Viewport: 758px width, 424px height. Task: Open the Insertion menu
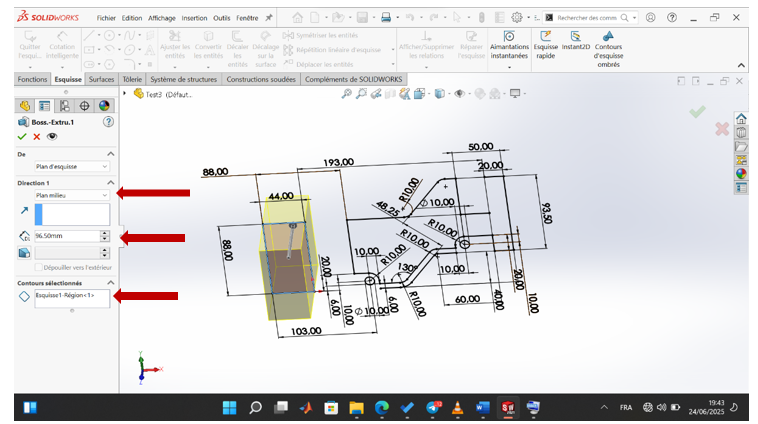(195, 18)
